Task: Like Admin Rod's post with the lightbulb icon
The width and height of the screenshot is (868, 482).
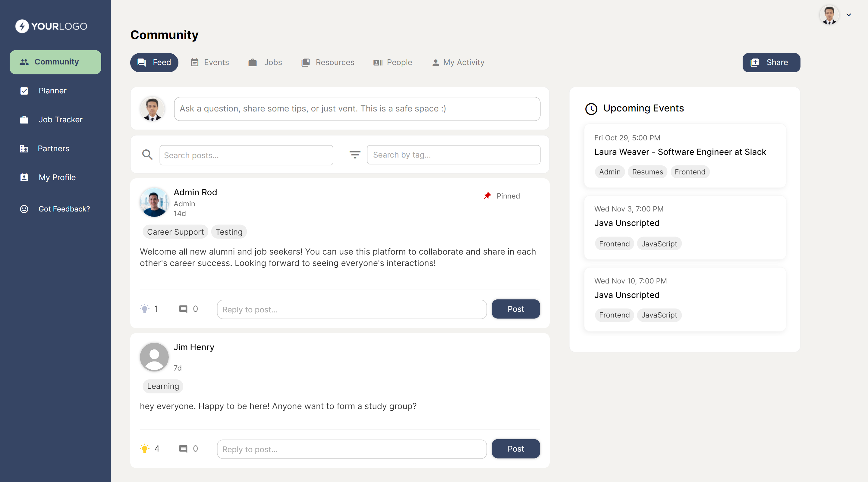Action: pyautogui.click(x=145, y=309)
